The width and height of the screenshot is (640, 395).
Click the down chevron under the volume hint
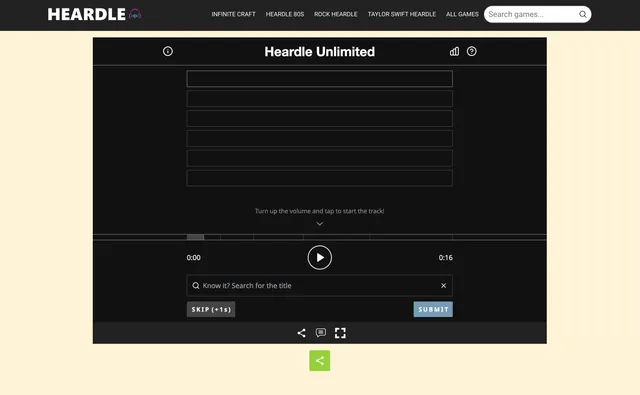[x=320, y=224]
